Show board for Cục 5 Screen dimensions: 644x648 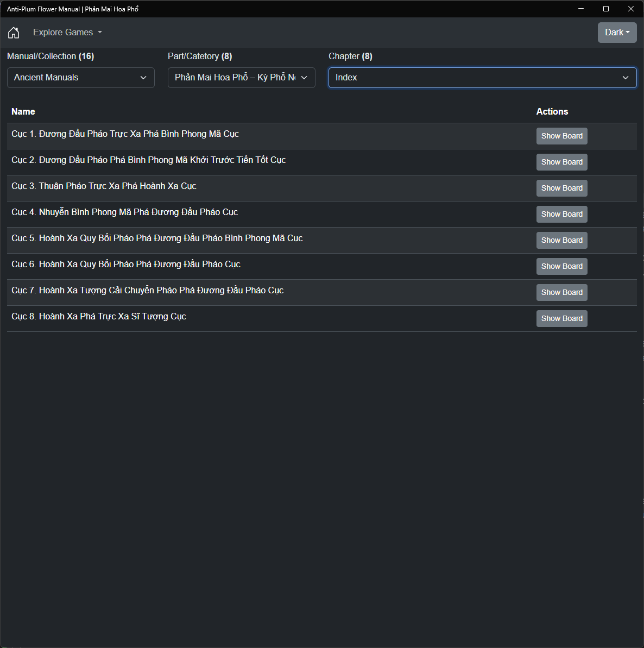tap(561, 241)
